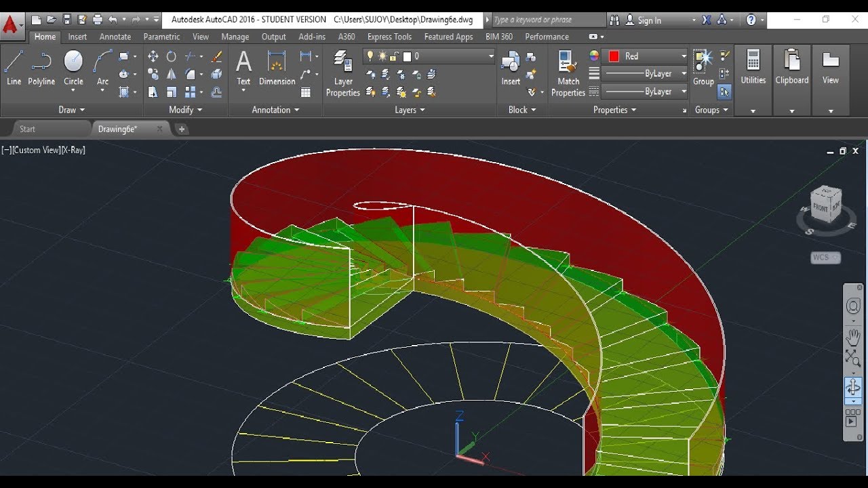Toggle layer freeze sun icon in layer dropdown
868x488 pixels.
(x=382, y=56)
